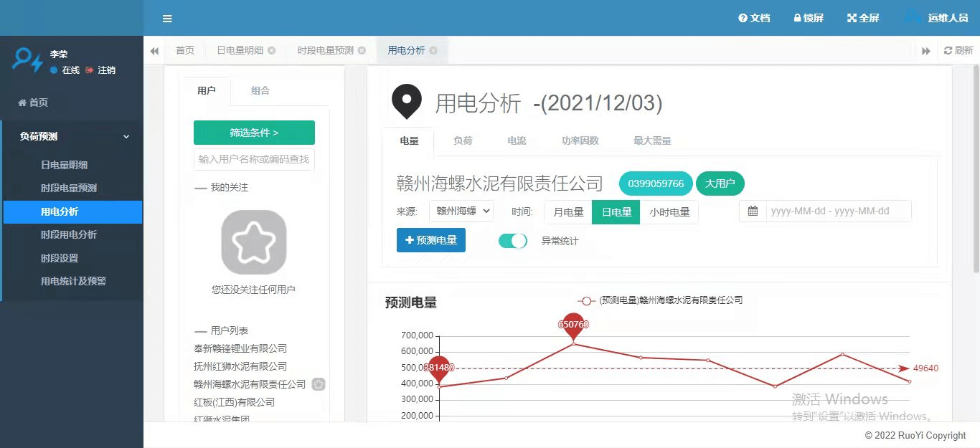This screenshot has width=980, height=448.
Task: Switch to the 最大需量 analysis tab
Action: tap(652, 141)
